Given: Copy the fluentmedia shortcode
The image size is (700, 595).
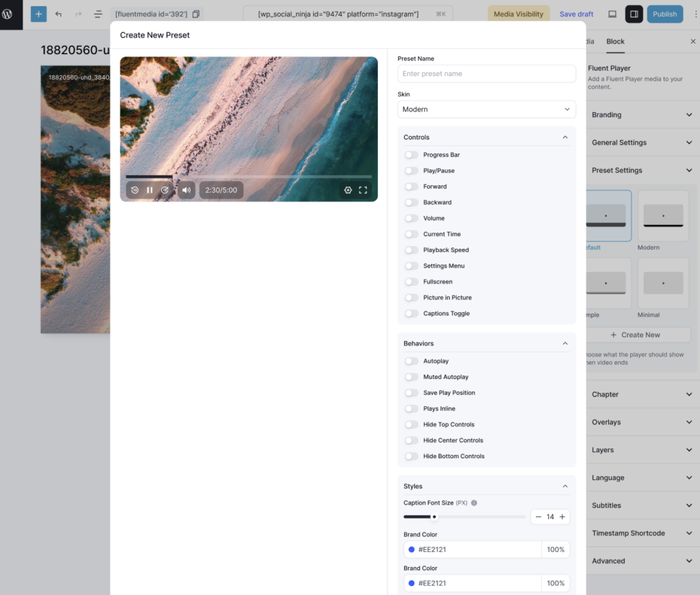Looking at the screenshot, I should 196,14.
